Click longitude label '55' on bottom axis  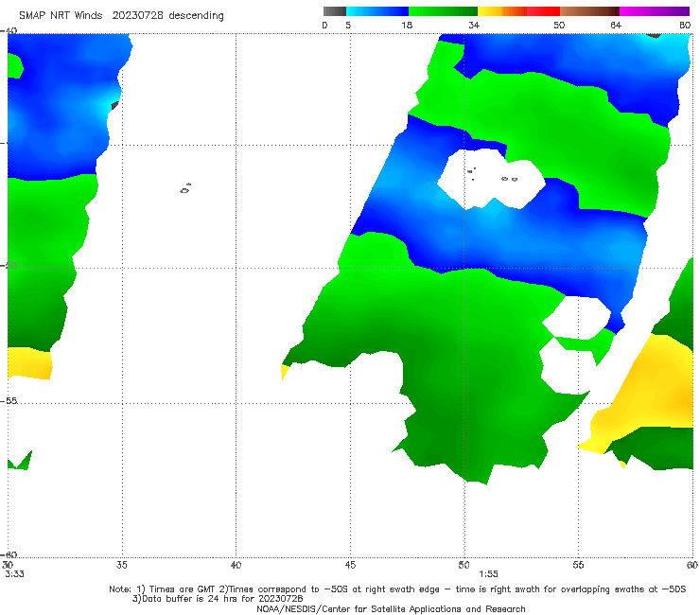tap(578, 565)
